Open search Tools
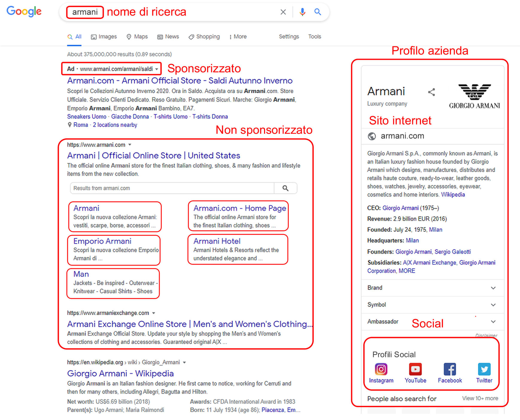 coord(315,36)
